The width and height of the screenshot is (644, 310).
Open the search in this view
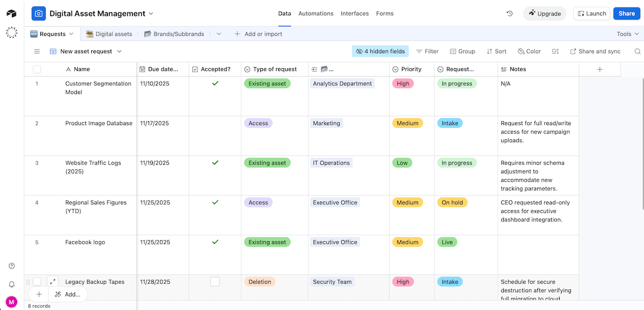click(x=636, y=51)
